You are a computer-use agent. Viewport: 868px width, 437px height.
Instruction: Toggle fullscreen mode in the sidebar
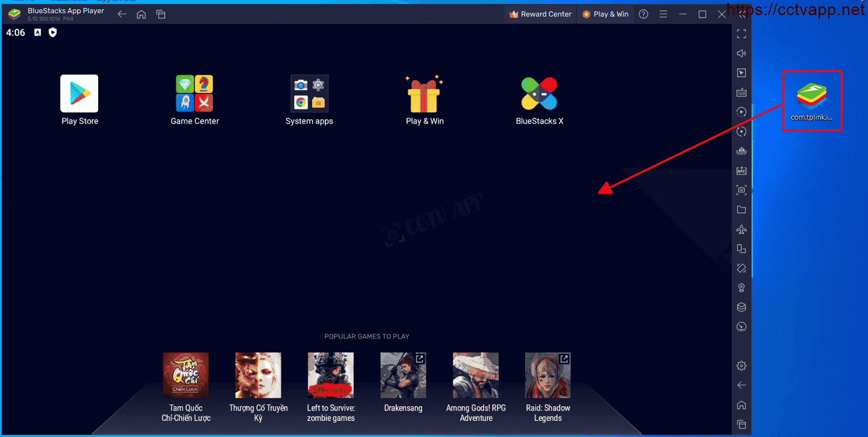pos(741,34)
